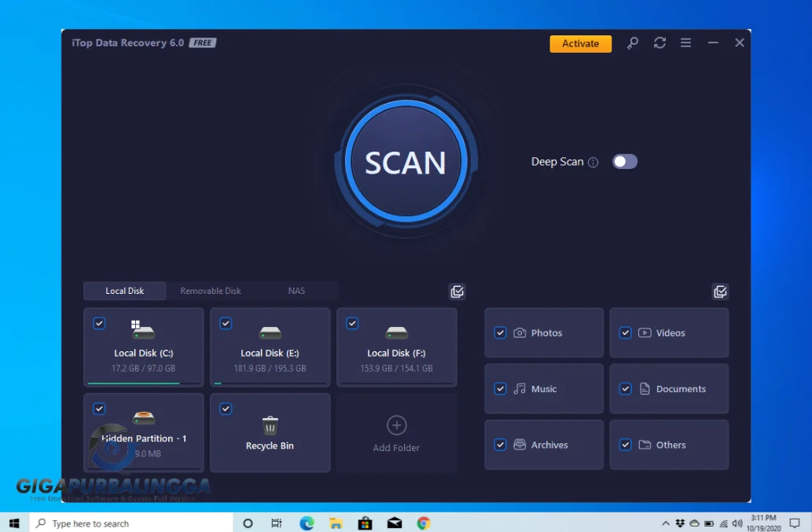Click the Add Folder label
This screenshot has height=532, width=812.
[x=396, y=448]
